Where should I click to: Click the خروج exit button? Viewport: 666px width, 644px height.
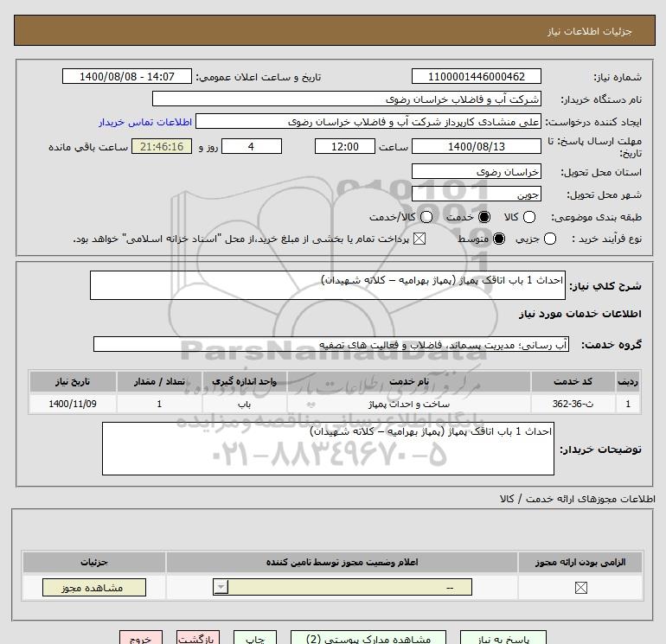(x=141, y=639)
